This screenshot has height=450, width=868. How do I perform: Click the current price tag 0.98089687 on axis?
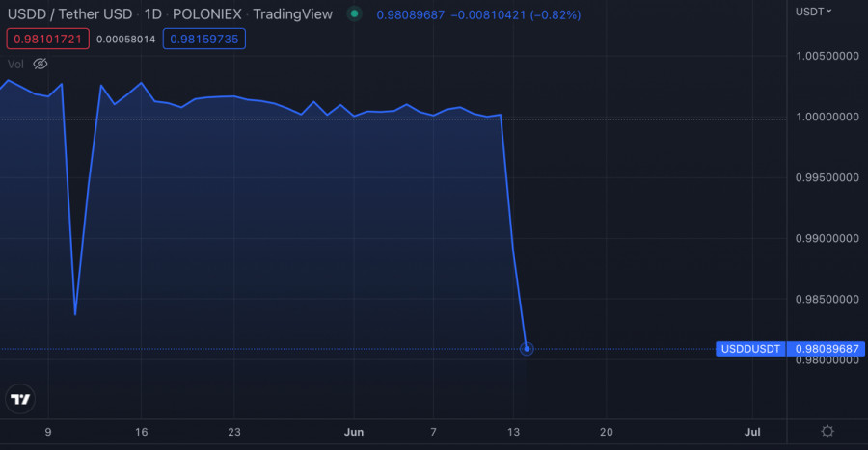pyautogui.click(x=827, y=349)
